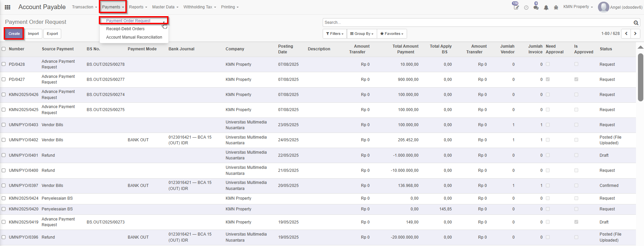Open the Withholding Tax dropdown menu

click(x=200, y=7)
